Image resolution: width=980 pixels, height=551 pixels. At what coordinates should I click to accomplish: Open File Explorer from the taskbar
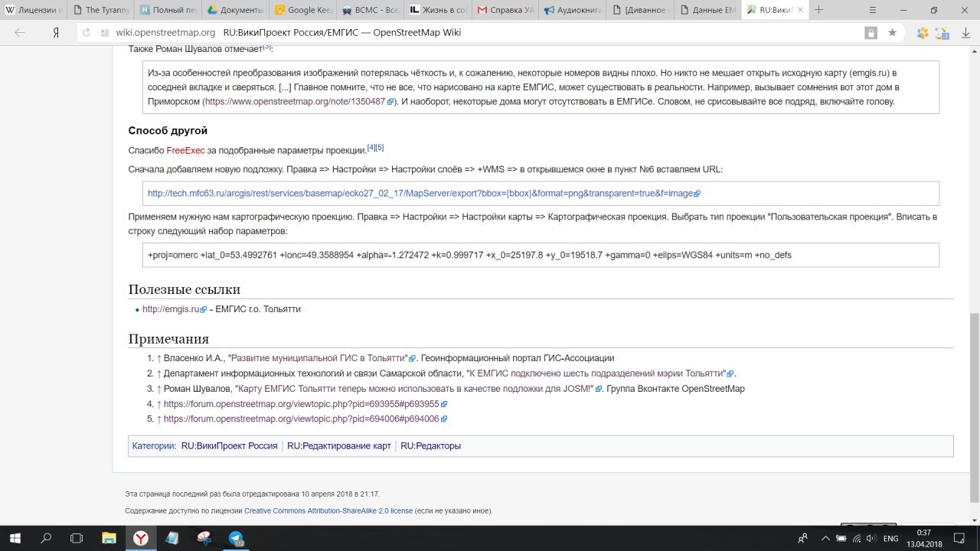109,538
